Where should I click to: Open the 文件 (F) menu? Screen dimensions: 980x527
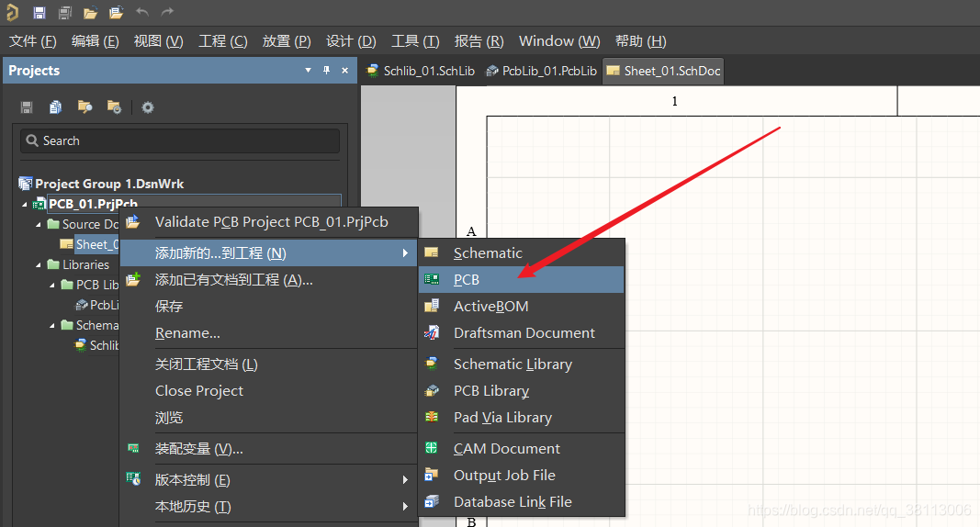(32, 41)
